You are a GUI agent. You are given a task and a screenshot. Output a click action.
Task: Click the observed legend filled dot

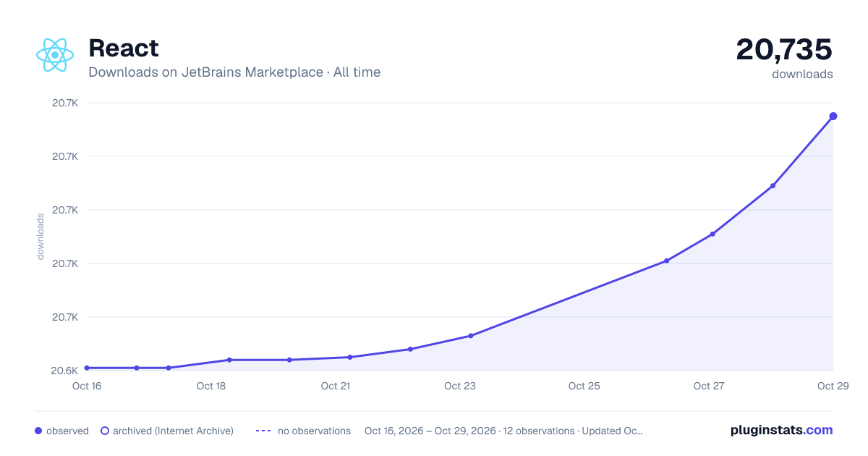pyautogui.click(x=38, y=431)
